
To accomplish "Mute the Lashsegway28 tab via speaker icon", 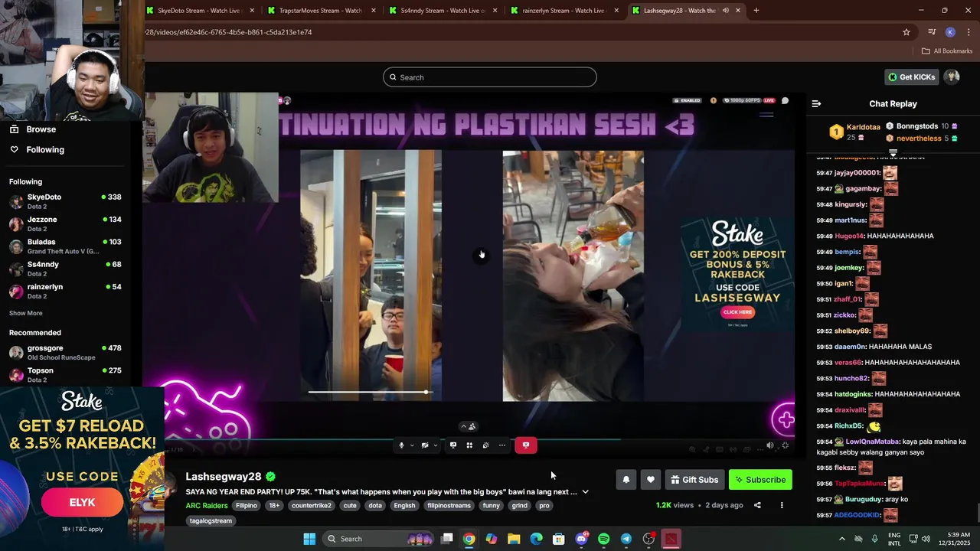I will click(x=725, y=11).
